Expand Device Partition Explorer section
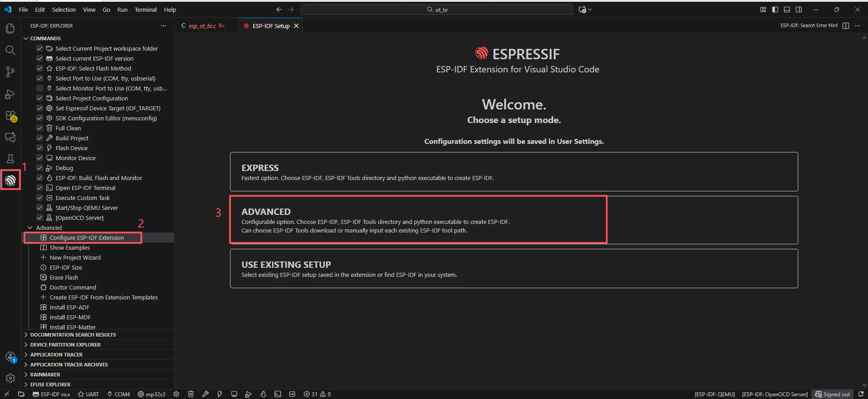 click(65, 345)
